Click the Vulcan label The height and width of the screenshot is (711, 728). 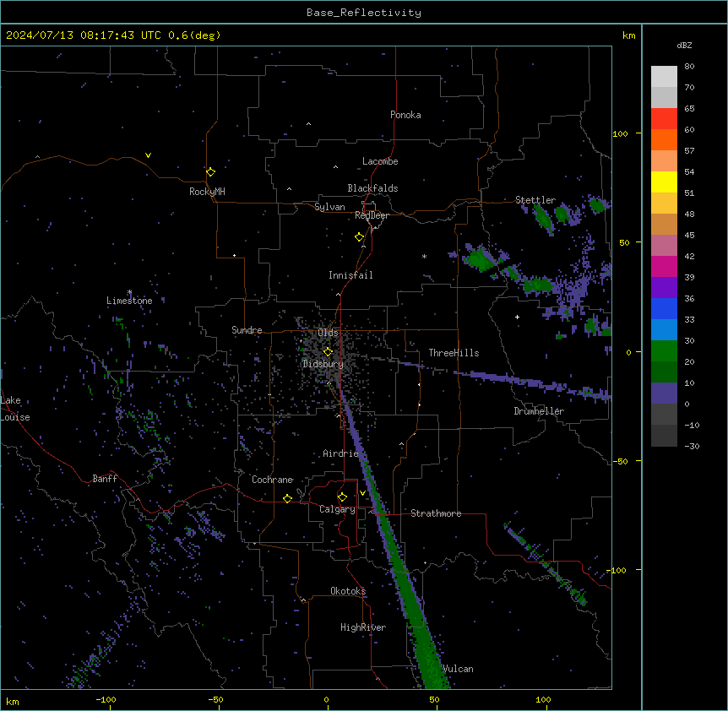458,669
